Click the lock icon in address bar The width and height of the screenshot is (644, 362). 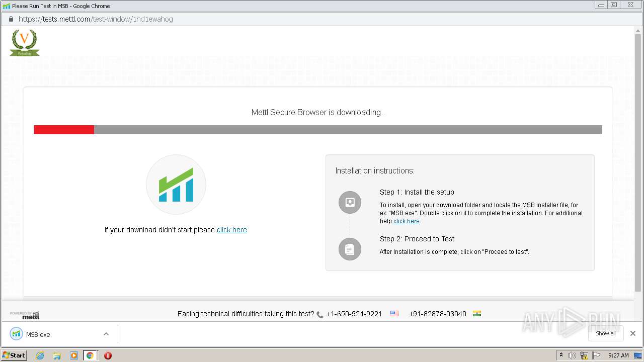(11, 19)
